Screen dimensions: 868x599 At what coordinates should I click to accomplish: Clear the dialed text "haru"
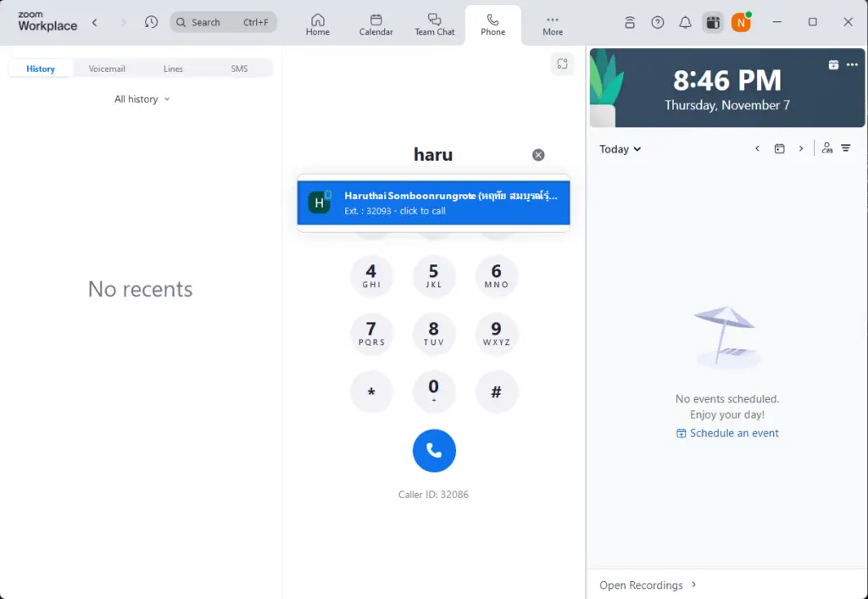point(538,155)
